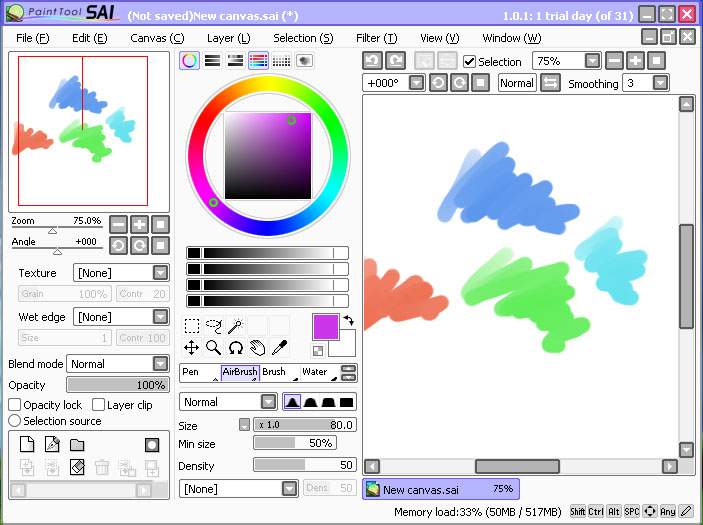Select the eyedropper color picker tool
The width and height of the screenshot is (703, 525).
coord(279,347)
